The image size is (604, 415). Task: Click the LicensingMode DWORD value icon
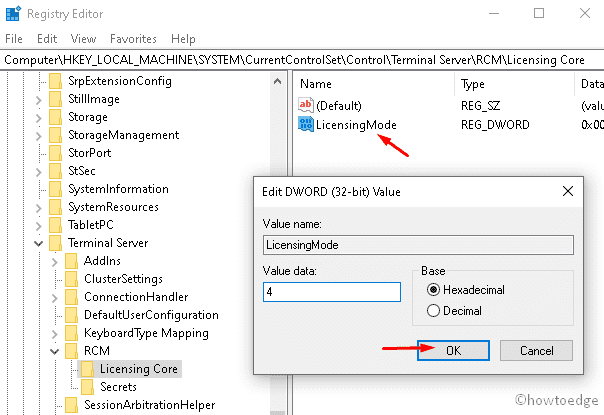click(x=307, y=125)
